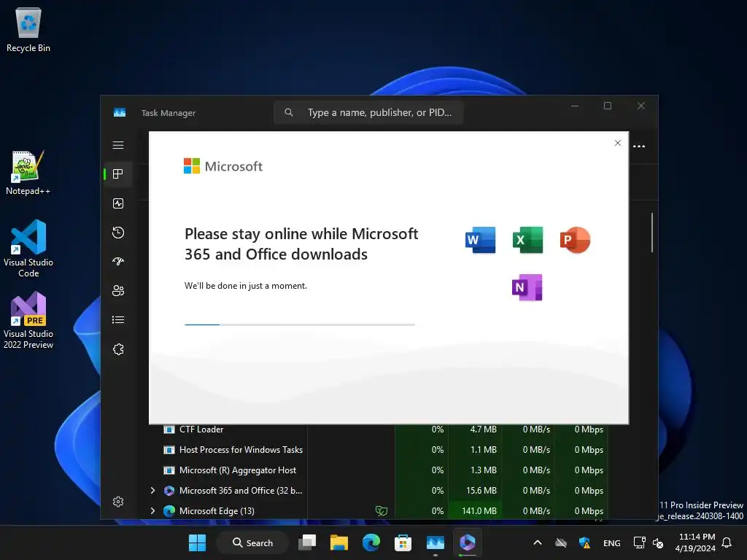Viewport: 747px width, 560px height.
Task: Maximize the Task Manager window
Action: click(608, 106)
